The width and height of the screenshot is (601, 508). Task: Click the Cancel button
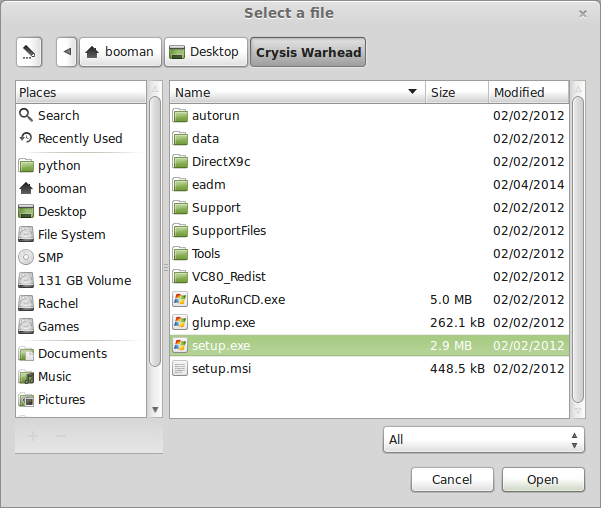[x=452, y=479]
